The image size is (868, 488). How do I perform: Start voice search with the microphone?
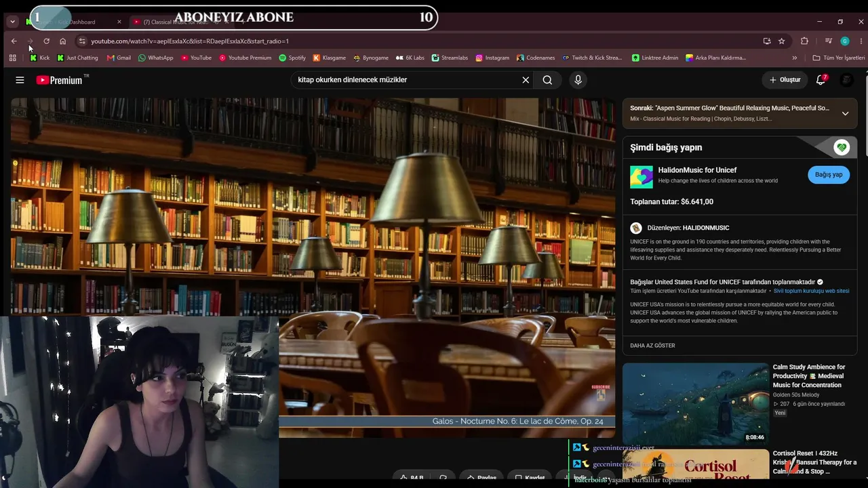pyautogui.click(x=578, y=80)
